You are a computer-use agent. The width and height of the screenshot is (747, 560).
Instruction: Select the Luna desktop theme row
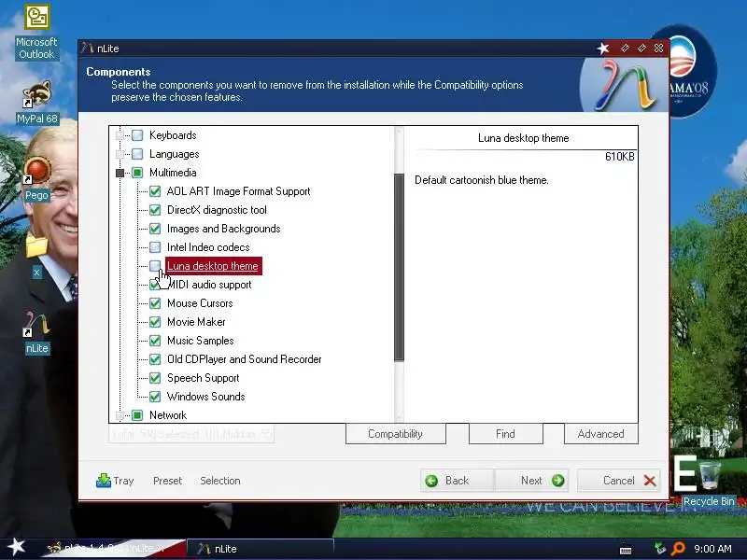coord(213,266)
